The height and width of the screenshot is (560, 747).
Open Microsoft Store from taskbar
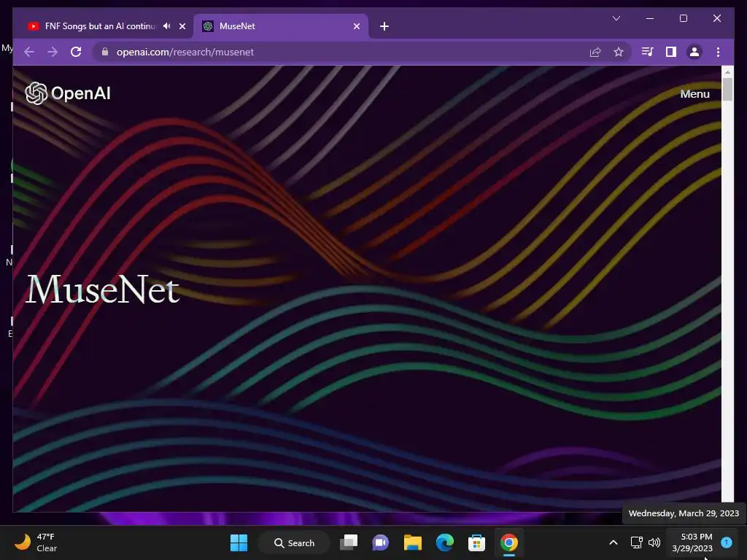coord(476,542)
